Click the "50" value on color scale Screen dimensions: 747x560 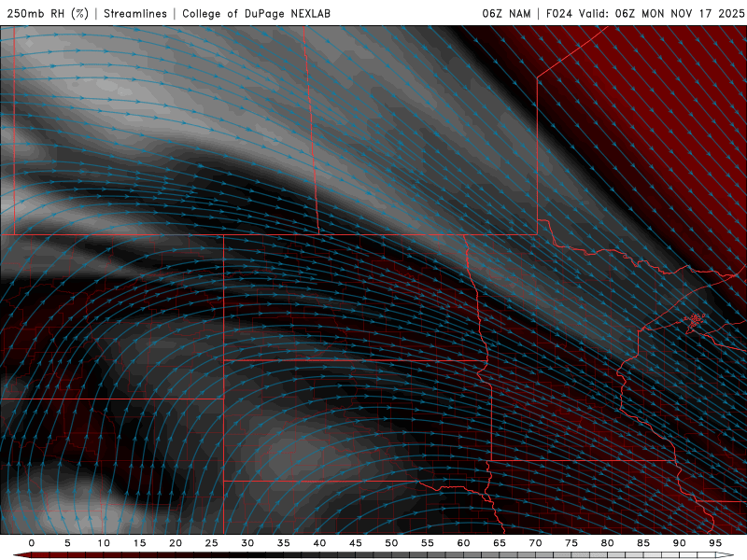(391, 543)
